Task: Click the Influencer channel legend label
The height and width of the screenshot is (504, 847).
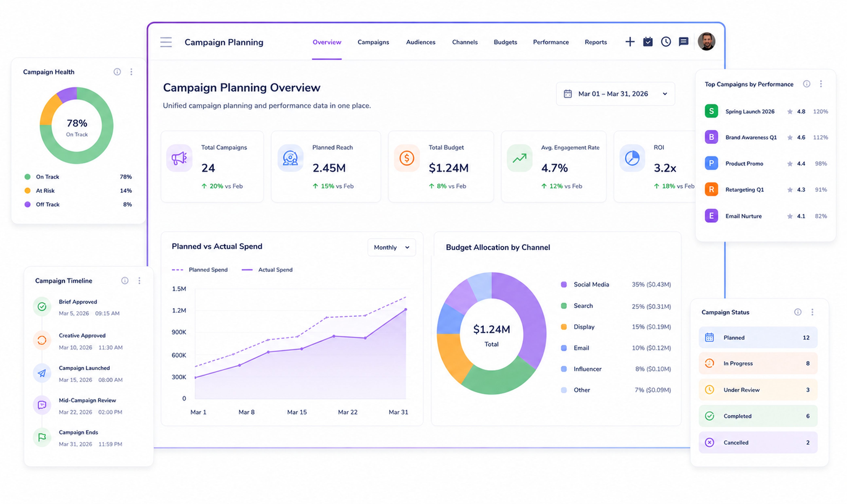Action: (588, 369)
